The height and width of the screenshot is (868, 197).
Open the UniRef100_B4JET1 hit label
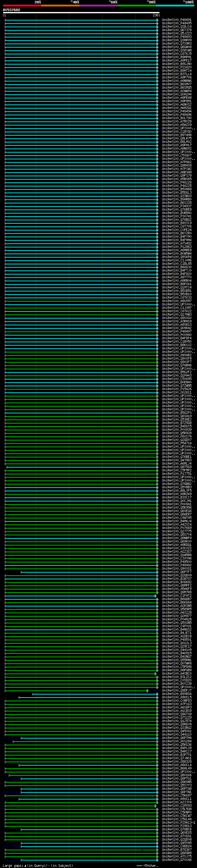pos(176,633)
